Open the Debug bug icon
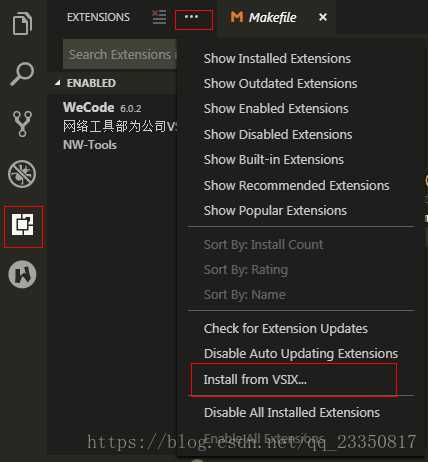 [22, 174]
